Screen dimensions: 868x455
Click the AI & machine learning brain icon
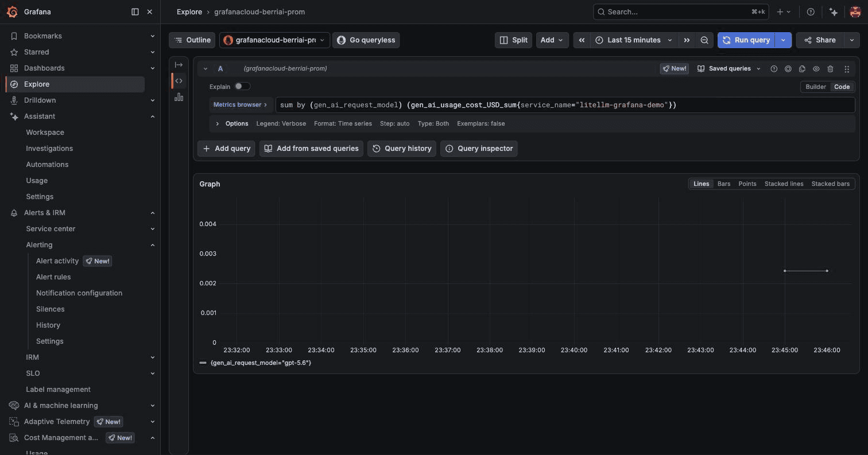tap(14, 406)
